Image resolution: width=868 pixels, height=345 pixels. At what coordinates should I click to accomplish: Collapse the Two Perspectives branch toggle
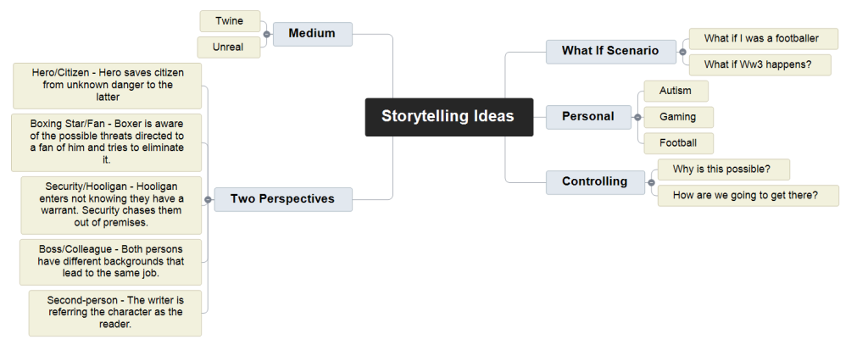(208, 199)
